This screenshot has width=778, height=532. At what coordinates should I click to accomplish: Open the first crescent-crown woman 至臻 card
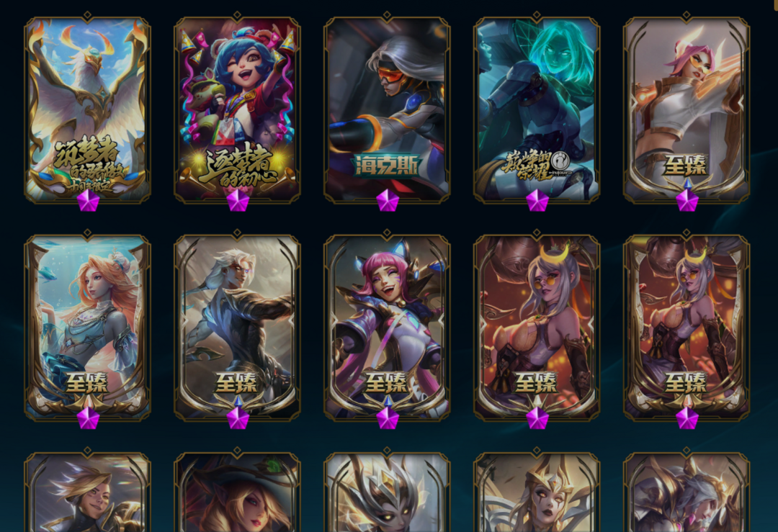[537, 328]
